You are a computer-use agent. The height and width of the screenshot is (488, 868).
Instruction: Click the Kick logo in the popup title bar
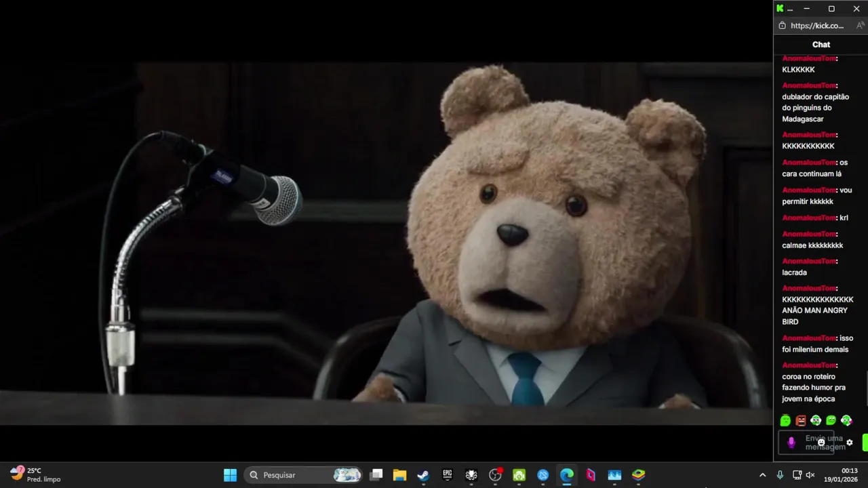780,9
